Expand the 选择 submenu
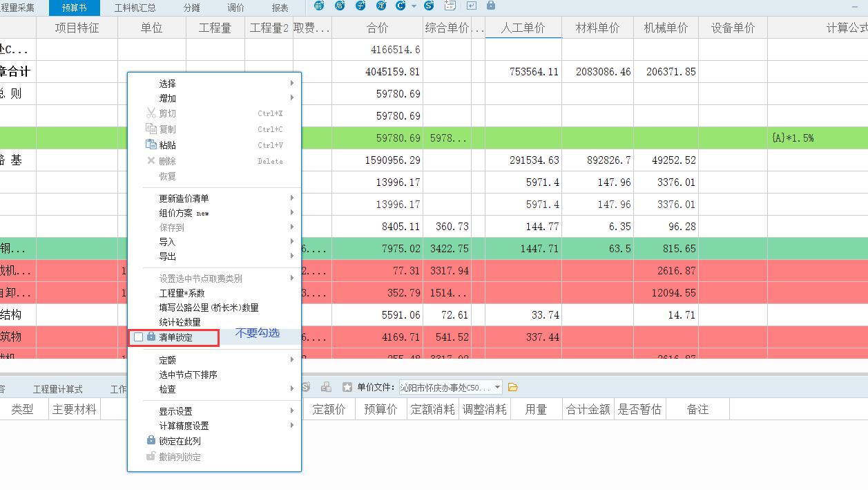Viewport: 868px width, 490px height. point(214,84)
